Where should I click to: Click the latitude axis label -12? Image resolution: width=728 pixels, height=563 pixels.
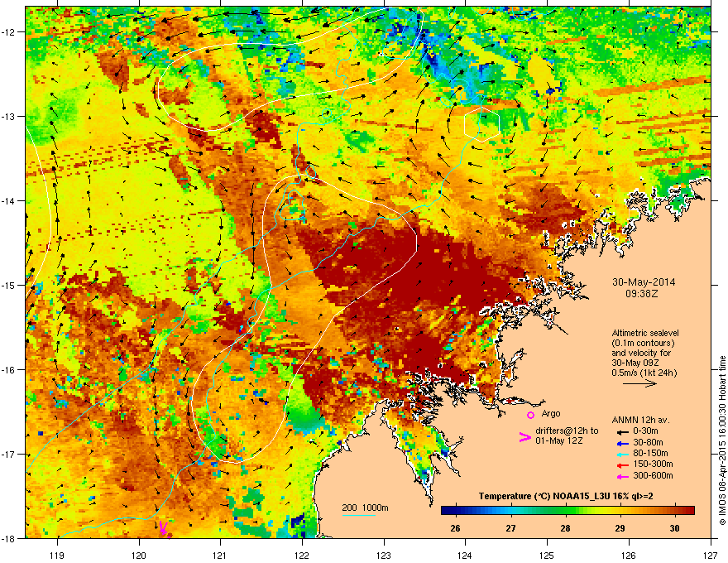[8, 32]
